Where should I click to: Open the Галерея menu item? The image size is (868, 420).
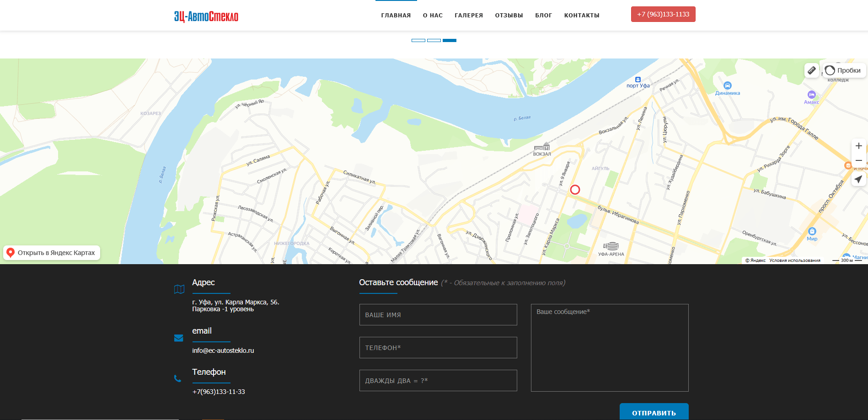(469, 16)
